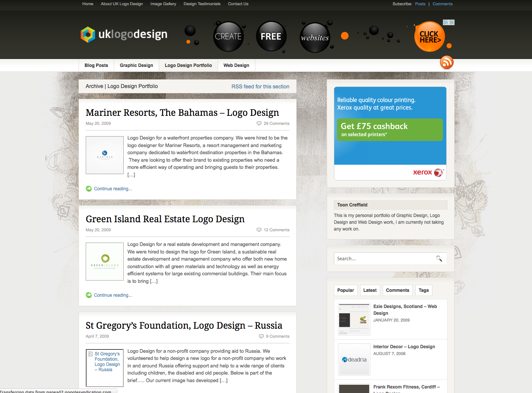
Task: Open Ezie Designs, Scotland – Web Design link
Action: coord(405,310)
